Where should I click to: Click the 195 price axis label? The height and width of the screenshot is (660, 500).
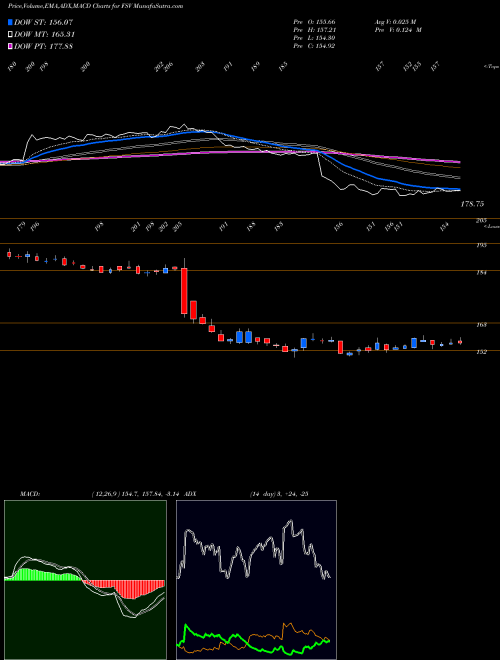coord(481,245)
